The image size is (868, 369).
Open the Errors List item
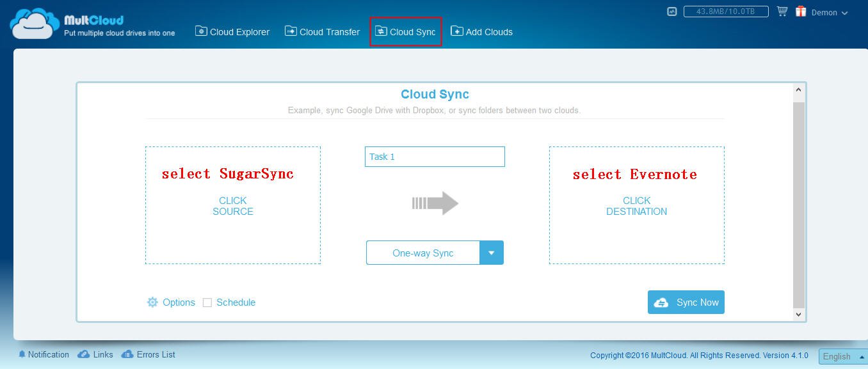(x=148, y=354)
